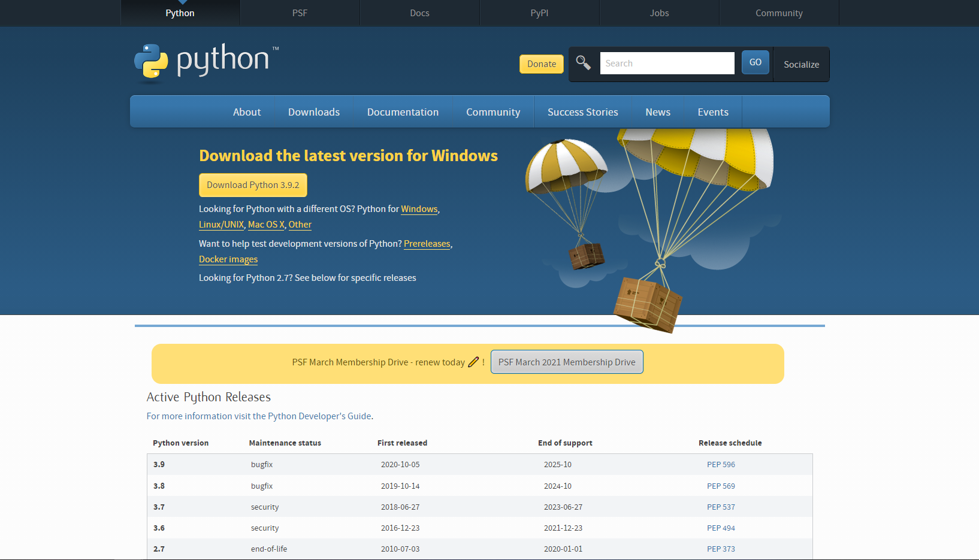The image size is (979, 560).
Task: Open the Downloads navigation menu
Action: point(314,112)
